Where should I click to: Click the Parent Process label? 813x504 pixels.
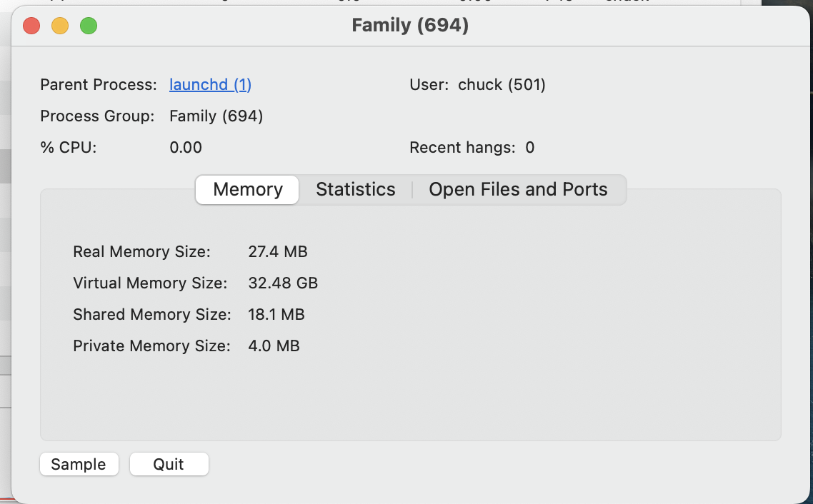click(x=99, y=85)
